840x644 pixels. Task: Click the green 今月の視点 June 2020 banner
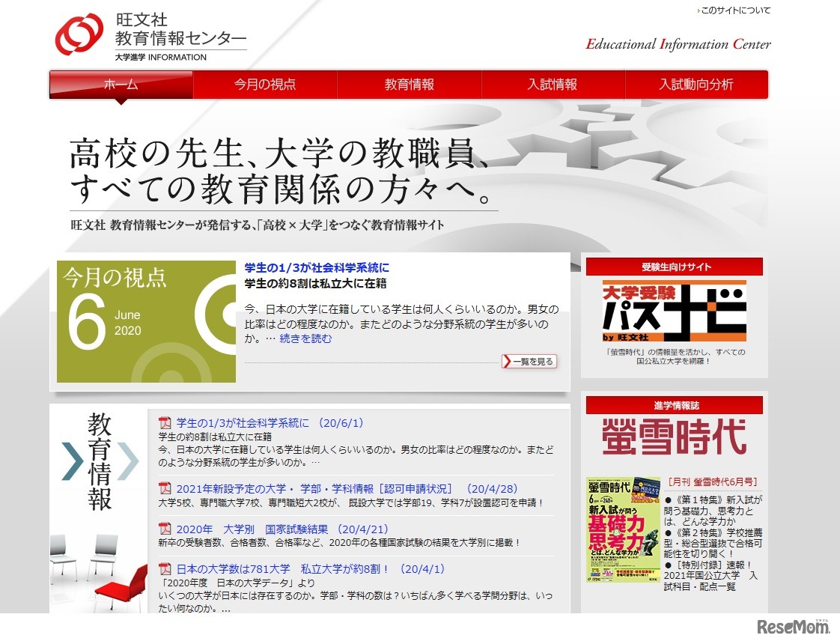146,321
